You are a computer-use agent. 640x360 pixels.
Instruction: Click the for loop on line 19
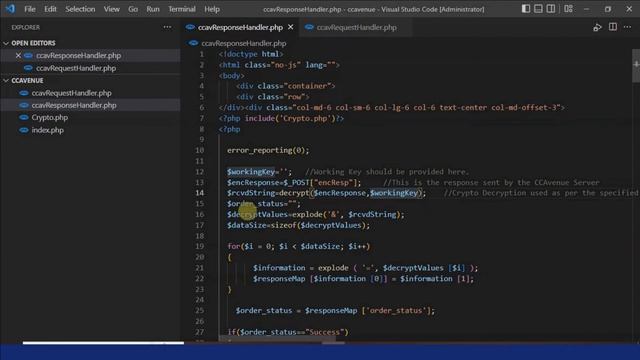[299, 247]
